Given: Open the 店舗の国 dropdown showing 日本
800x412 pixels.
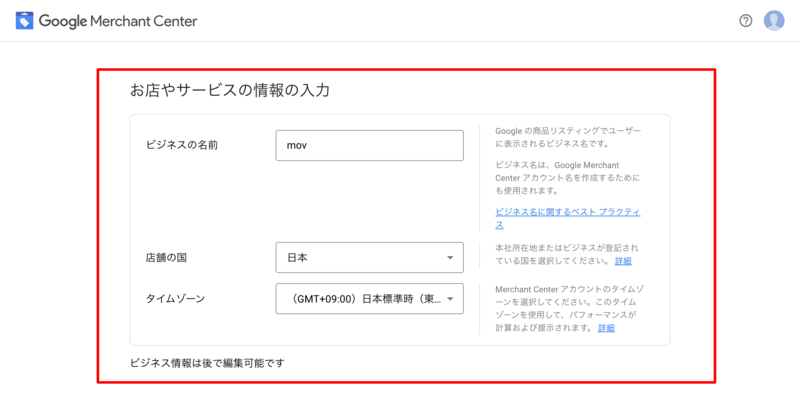Looking at the screenshot, I should tap(369, 258).
